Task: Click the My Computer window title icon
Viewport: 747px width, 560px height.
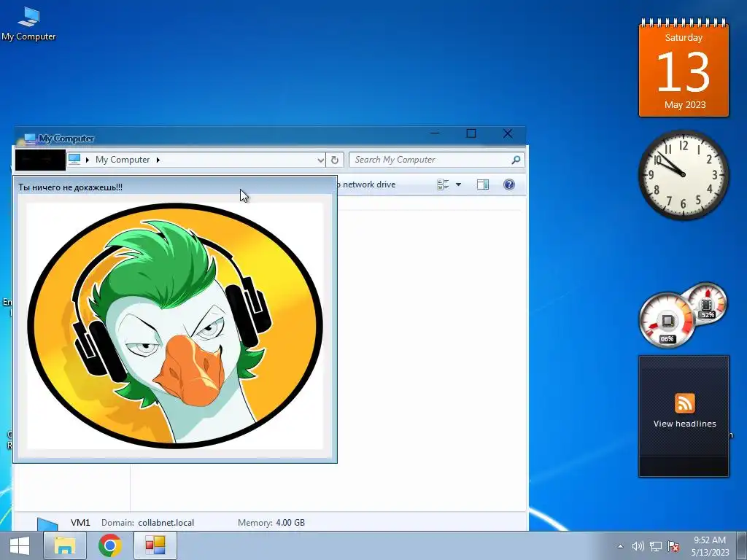Action: click(31, 139)
